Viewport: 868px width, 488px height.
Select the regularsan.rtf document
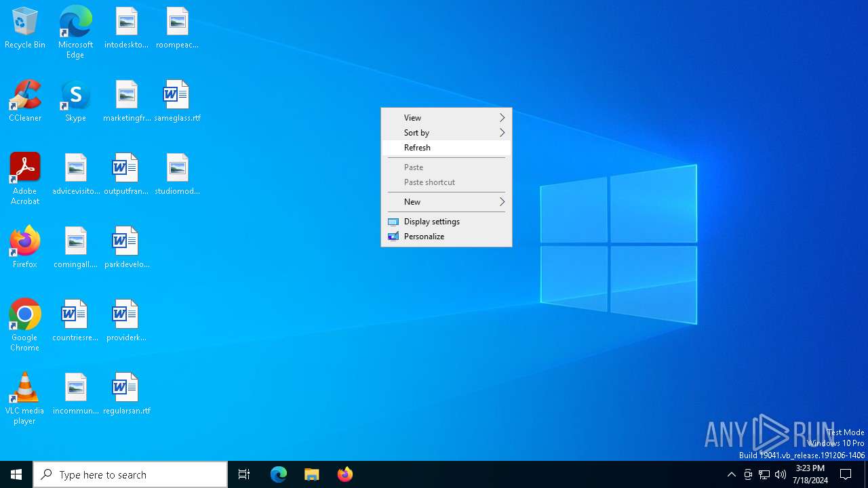click(126, 394)
